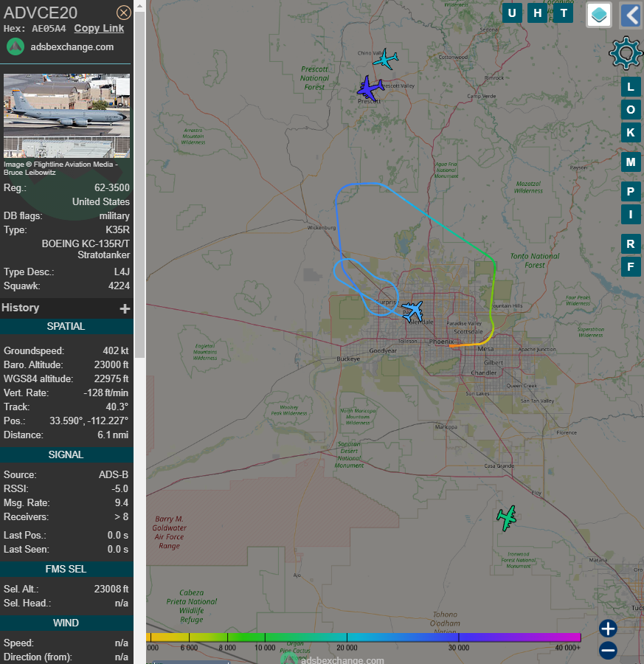Toggle the O map button

coord(631,110)
